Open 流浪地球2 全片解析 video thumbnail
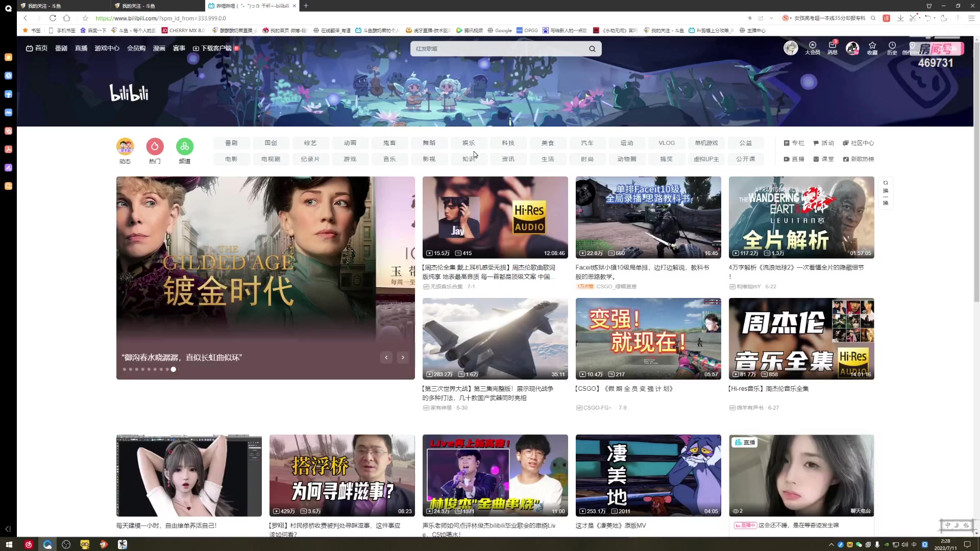 801,217
